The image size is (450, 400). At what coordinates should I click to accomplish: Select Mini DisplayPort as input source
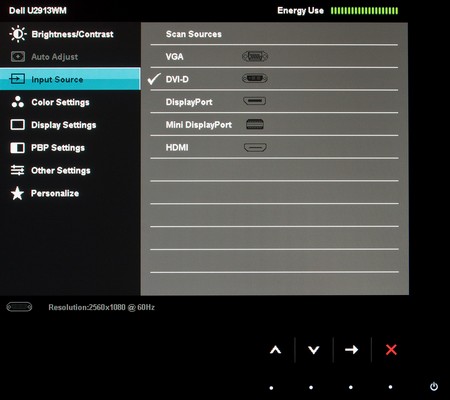pyautogui.click(x=274, y=124)
